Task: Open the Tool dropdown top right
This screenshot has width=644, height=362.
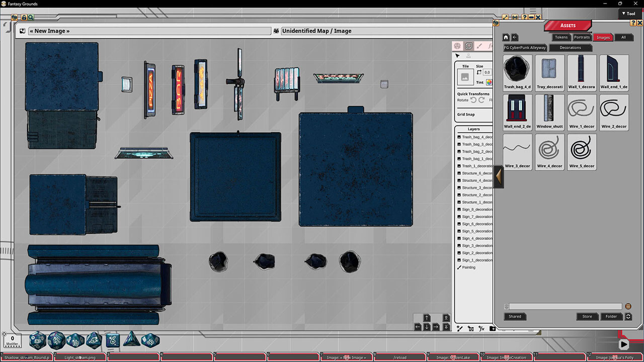Action: click(628, 14)
